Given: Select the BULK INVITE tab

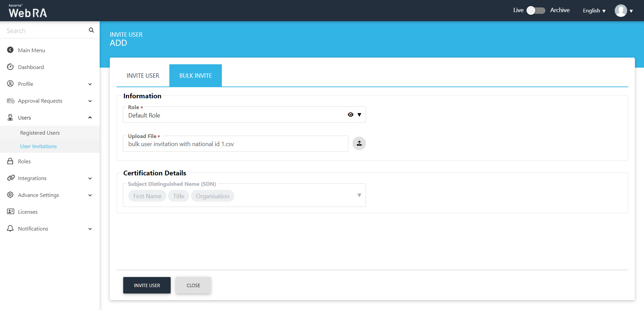Looking at the screenshot, I should (x=195, y=76).
